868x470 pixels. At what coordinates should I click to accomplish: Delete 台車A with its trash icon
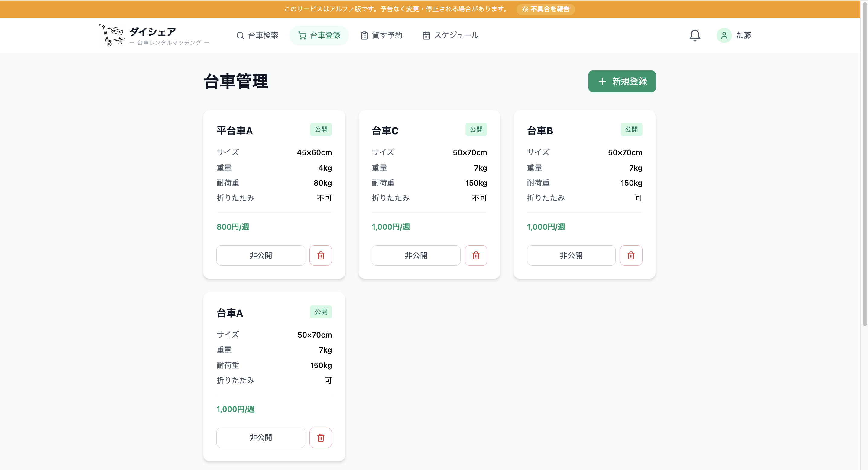[x=320, y=438]
